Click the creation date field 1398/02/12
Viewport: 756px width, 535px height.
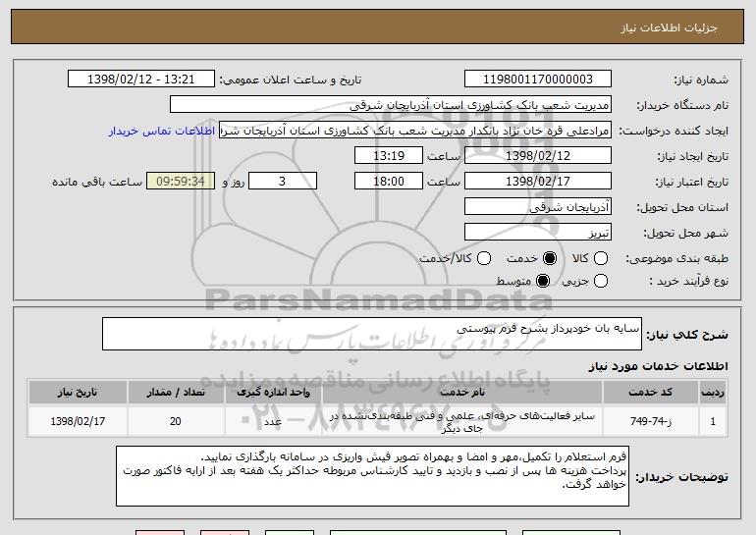538,155
